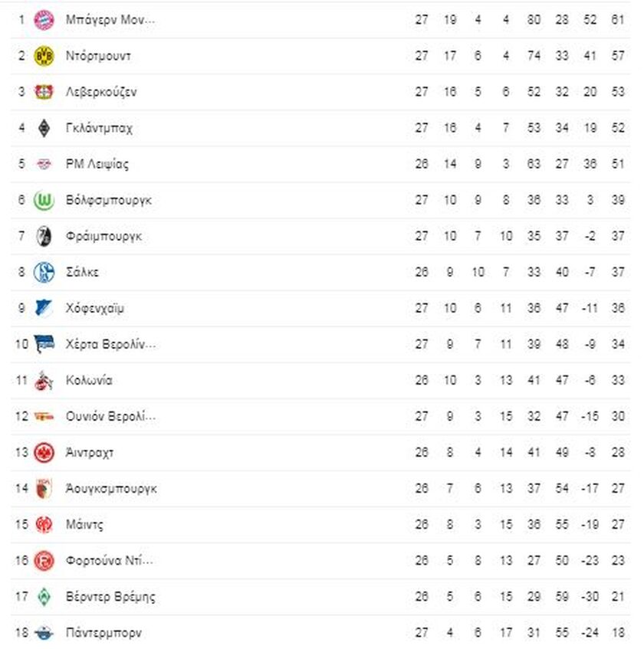The width and height of the screenshot is (644, 649).
Task: Select the Λεβερκούζεν team name
Action: tap(101, 92)
